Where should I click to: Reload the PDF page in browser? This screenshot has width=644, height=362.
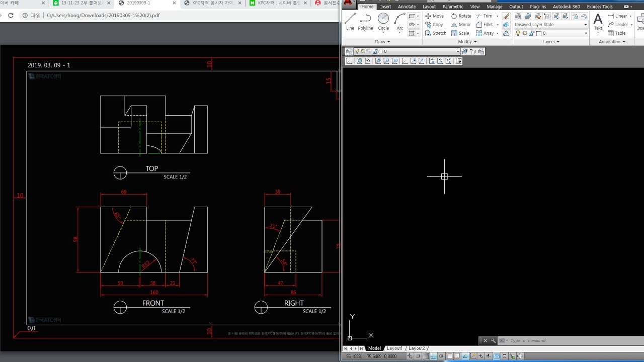tap(11, 16)
